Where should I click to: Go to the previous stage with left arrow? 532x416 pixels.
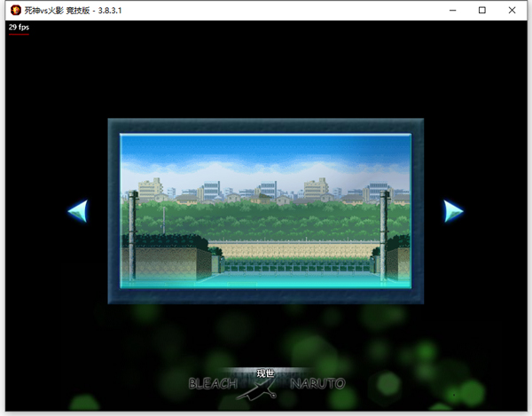tap(78, 211)
